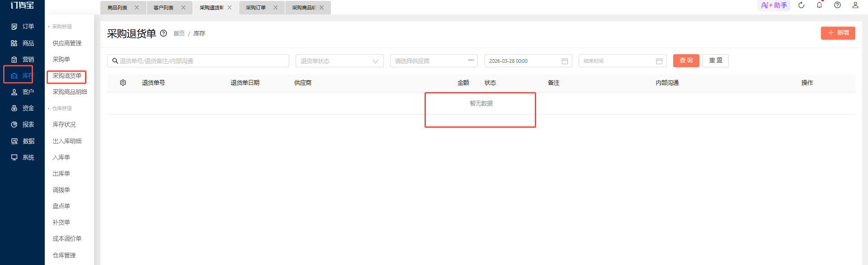The width and height of the screenshot is (868, 265).
Task: Close the 商品列表 tab
Action: [x=137, y=8]
